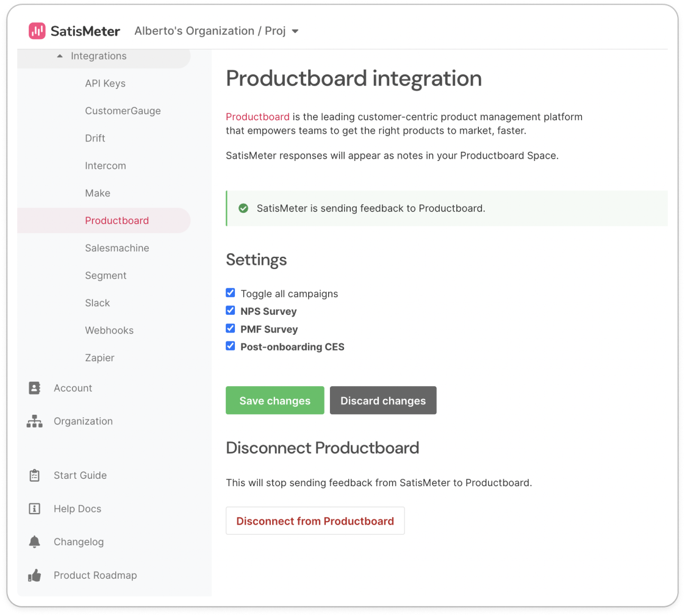Open the Zapier integration
Image resolution: width=685 pixels, height=616 pixels.
(x=99, y=358)
